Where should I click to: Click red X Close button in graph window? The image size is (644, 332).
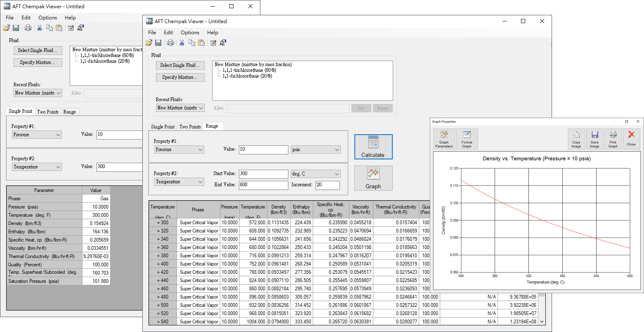631,139
